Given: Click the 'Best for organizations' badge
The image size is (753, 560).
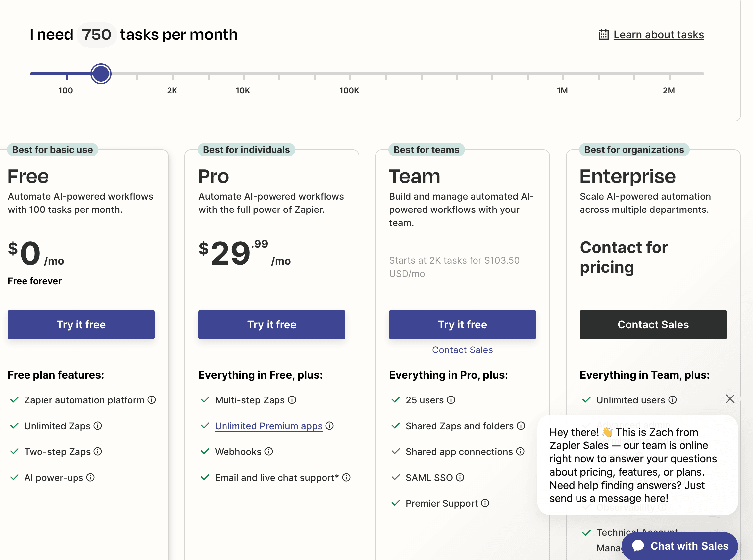Looking at the screenshot, I should coord(634,150).
